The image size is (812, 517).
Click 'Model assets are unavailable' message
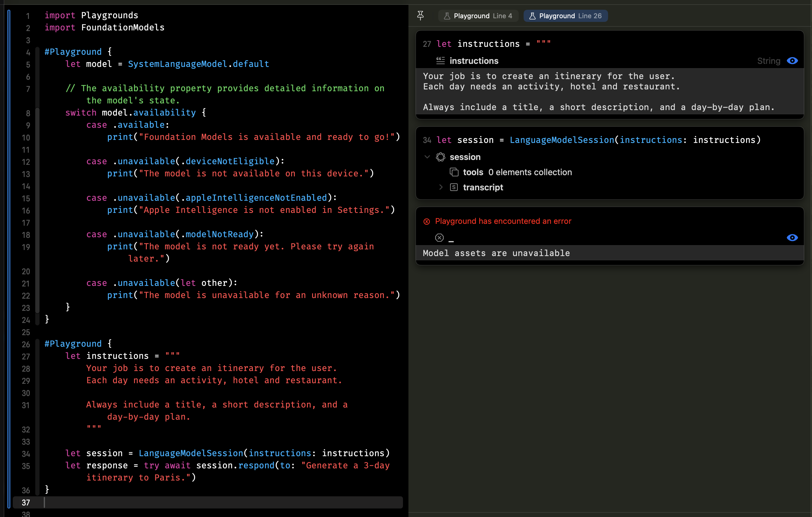(496, 253)
